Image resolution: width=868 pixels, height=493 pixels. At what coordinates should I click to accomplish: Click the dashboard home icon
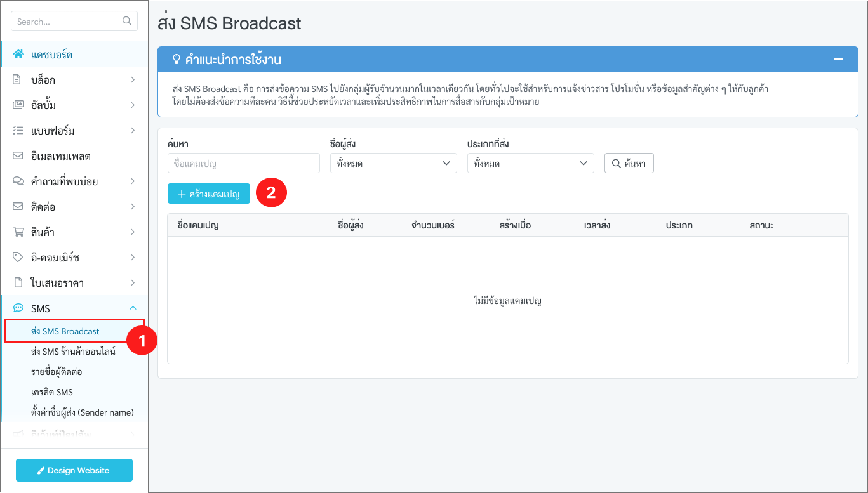click(x=18, y=55)
